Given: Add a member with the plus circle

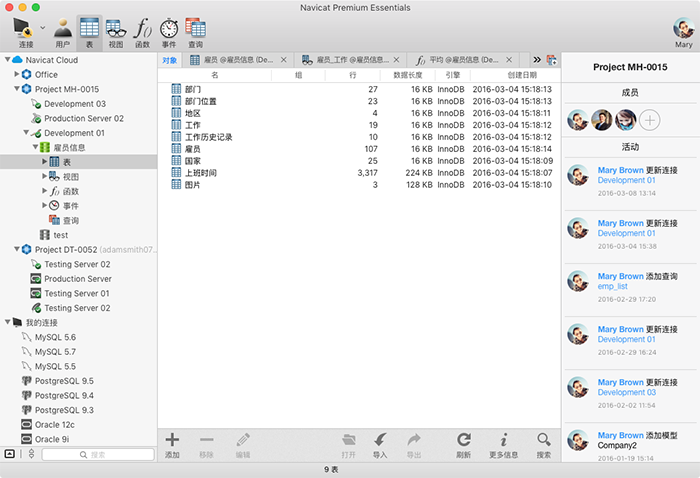Looking at the screenshot, I should (x=650, y=121).
